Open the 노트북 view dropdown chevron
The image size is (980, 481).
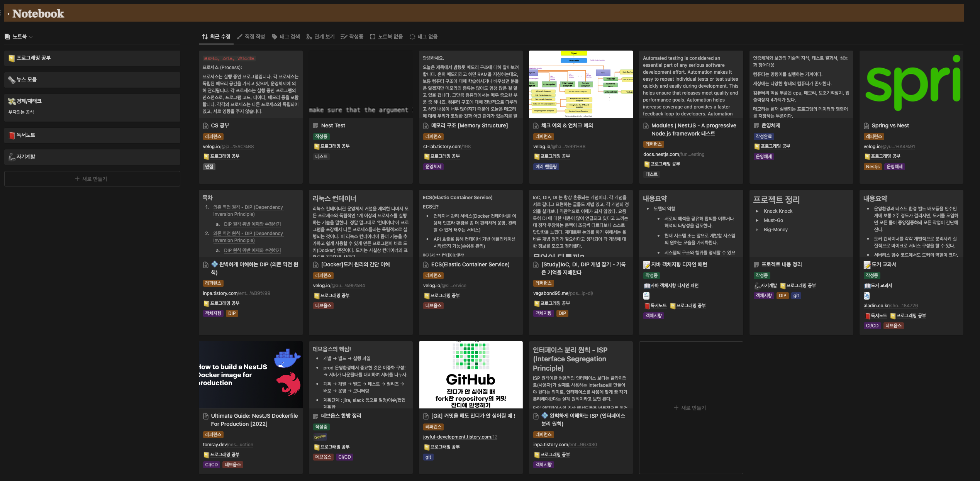[31, 37]
